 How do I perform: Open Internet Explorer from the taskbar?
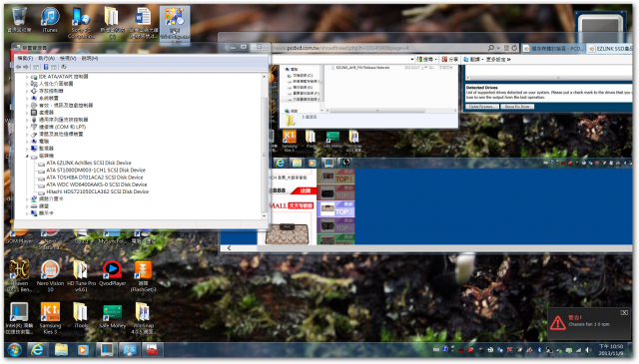[x=38, y=350]
